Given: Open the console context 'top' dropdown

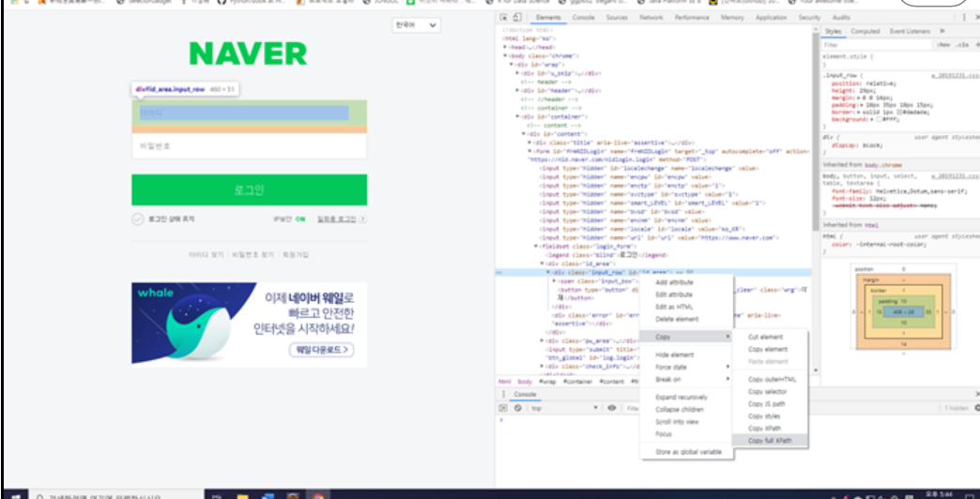Looking at the screenshot, I should (x=564, y=408).
